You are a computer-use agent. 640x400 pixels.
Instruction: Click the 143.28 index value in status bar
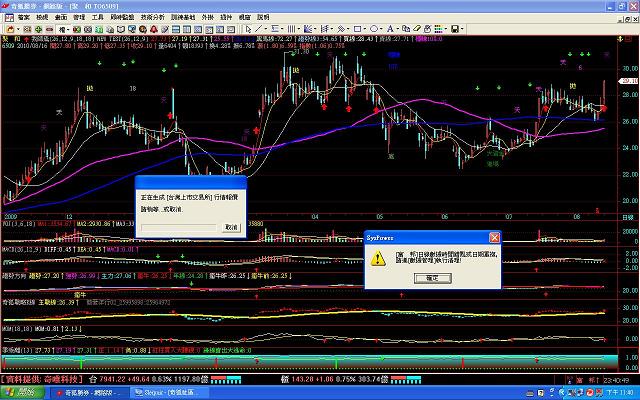302,379
